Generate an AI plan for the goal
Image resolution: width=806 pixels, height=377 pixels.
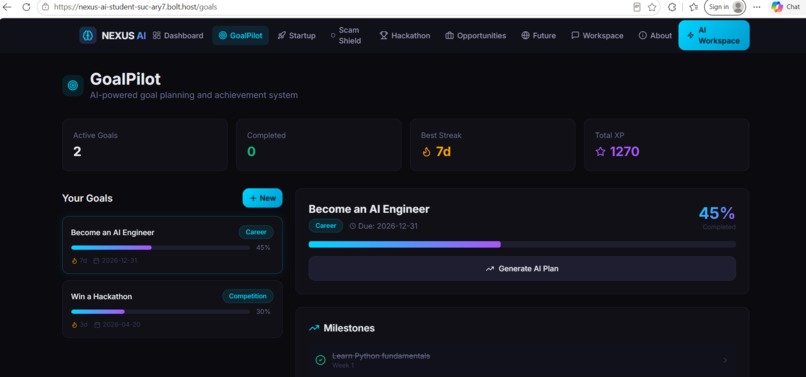tap(522, 268)
